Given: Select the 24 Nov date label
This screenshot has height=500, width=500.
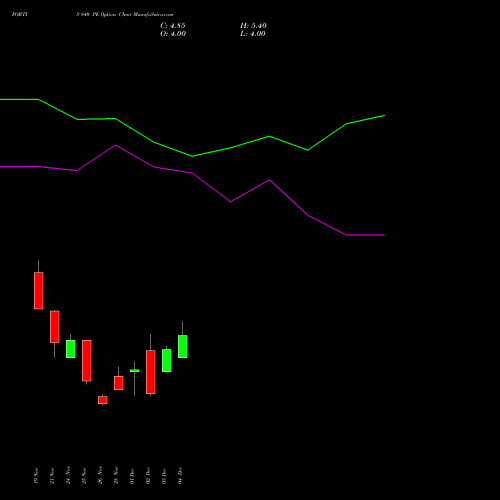Looking at the screenshot, I should coord(68,475).
